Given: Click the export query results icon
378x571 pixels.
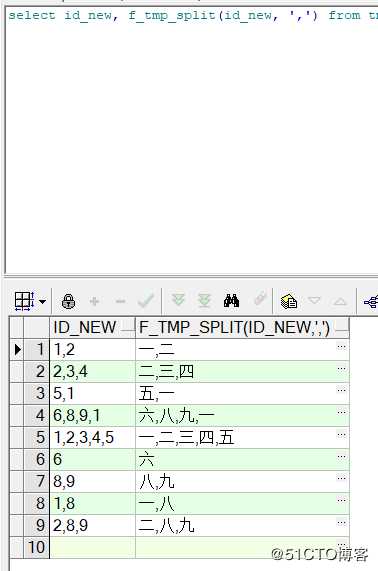Looking at the screenshot, I should coord(289,301).
